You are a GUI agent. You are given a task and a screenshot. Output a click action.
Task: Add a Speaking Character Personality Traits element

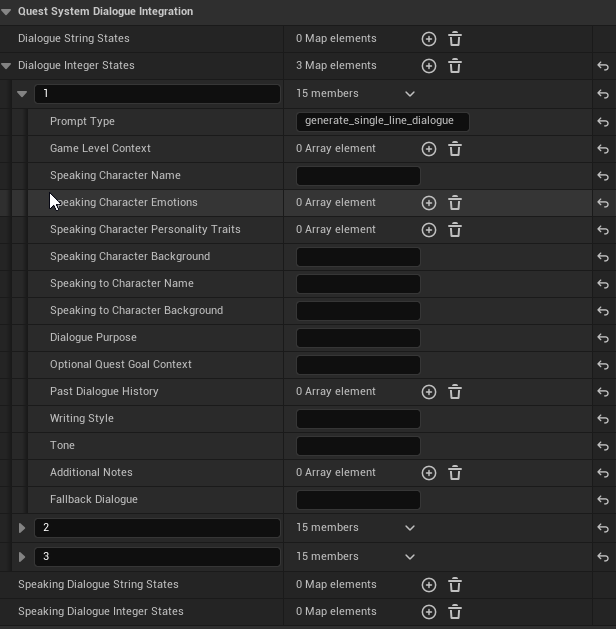(429, 230)
